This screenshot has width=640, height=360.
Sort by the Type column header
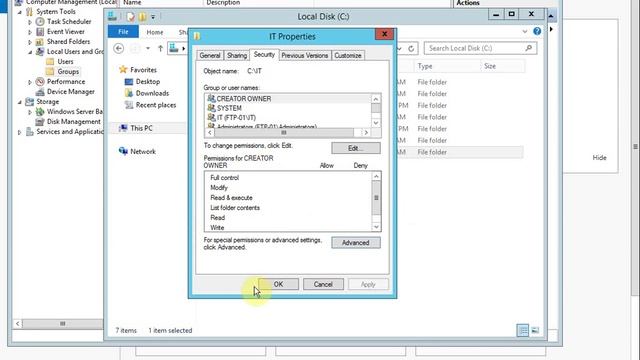(x=447, y=66)
